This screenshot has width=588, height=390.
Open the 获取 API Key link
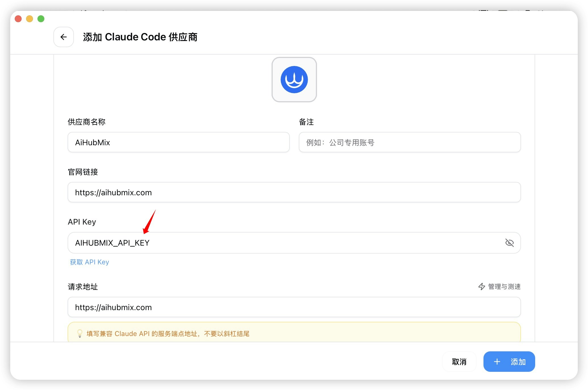point(89,262)
